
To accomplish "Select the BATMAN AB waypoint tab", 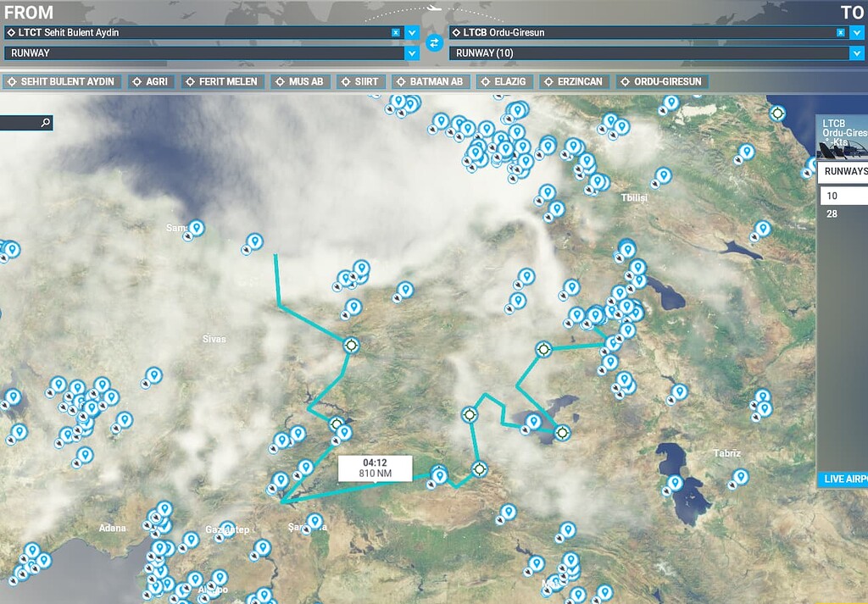I will 429,81.
